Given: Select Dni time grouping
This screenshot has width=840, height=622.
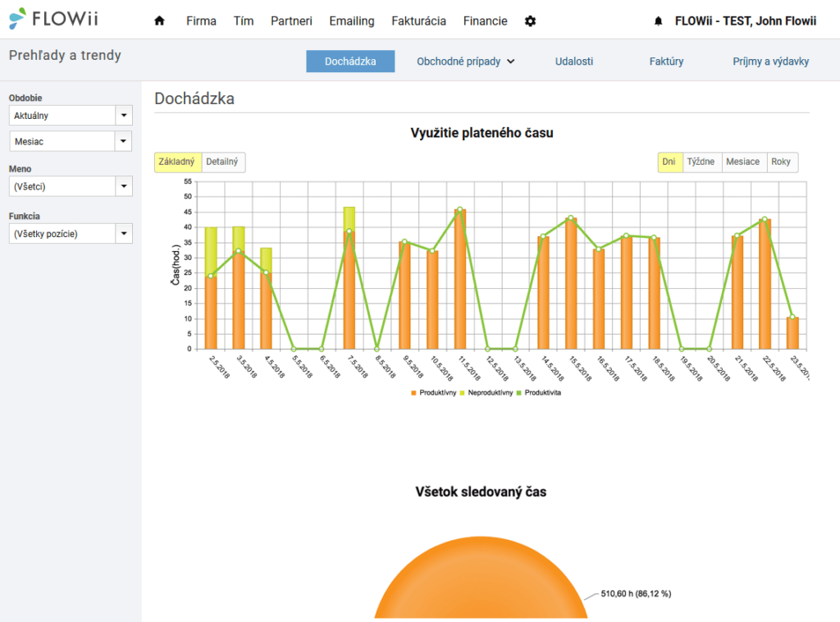Looking at the screenshot, I should point(669,162).
